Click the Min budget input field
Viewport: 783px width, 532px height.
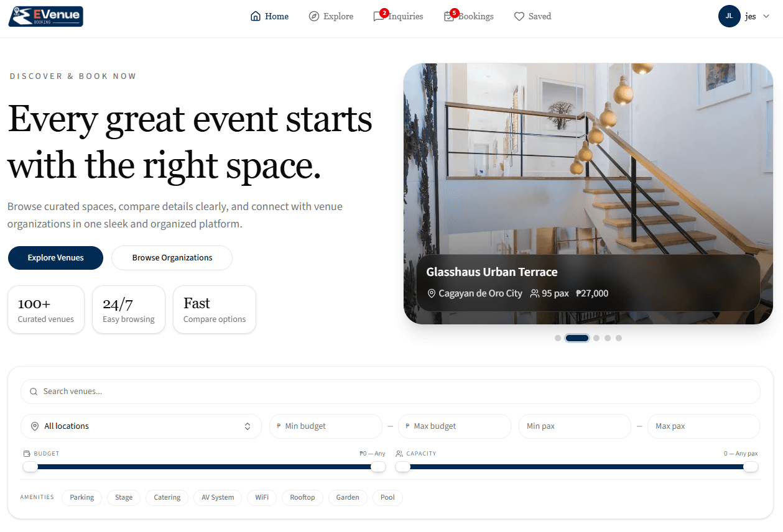tap(326, 426)
